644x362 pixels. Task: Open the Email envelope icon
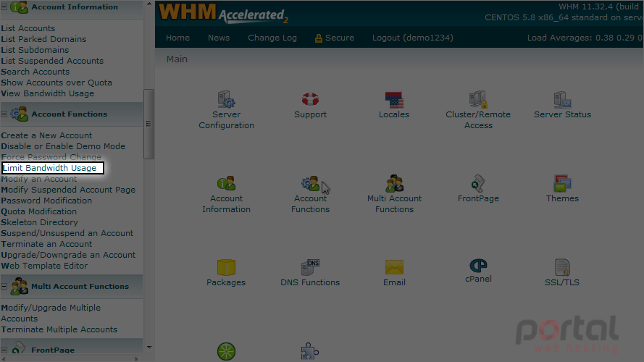(x=394, y=267)
